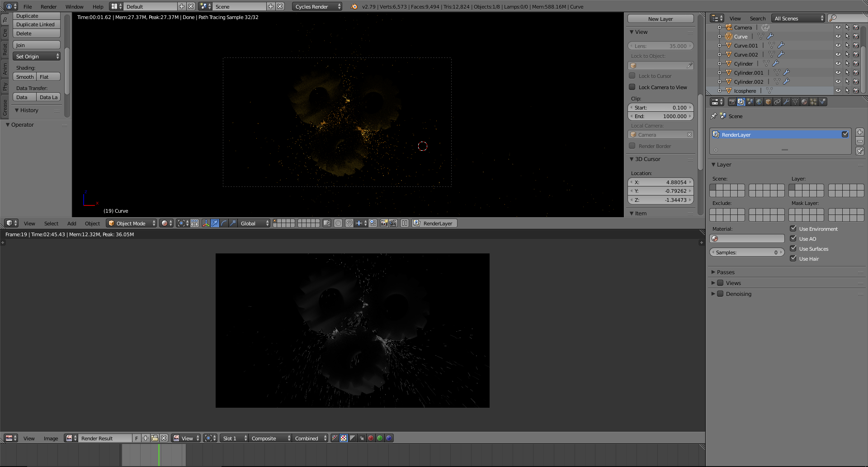Click the Delete button in tool shelf
Screen dimensions: 868x467
[x=37, y=33]
